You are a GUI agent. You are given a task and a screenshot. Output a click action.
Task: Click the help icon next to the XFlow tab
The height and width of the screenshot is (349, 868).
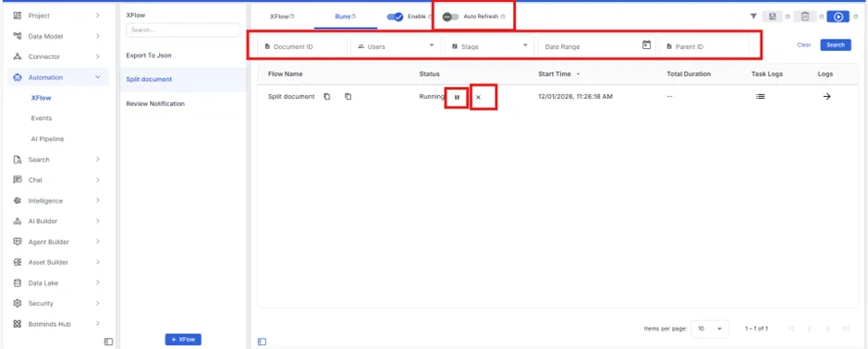coord(292,17)
